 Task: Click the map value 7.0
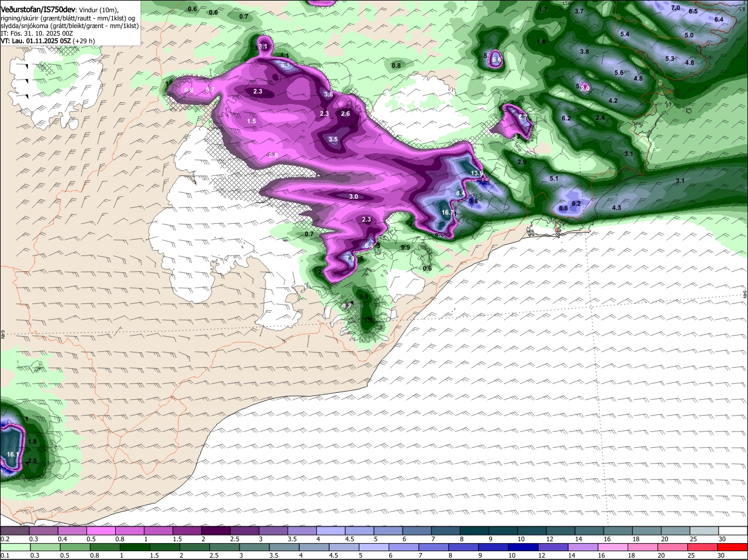[676, 8]
